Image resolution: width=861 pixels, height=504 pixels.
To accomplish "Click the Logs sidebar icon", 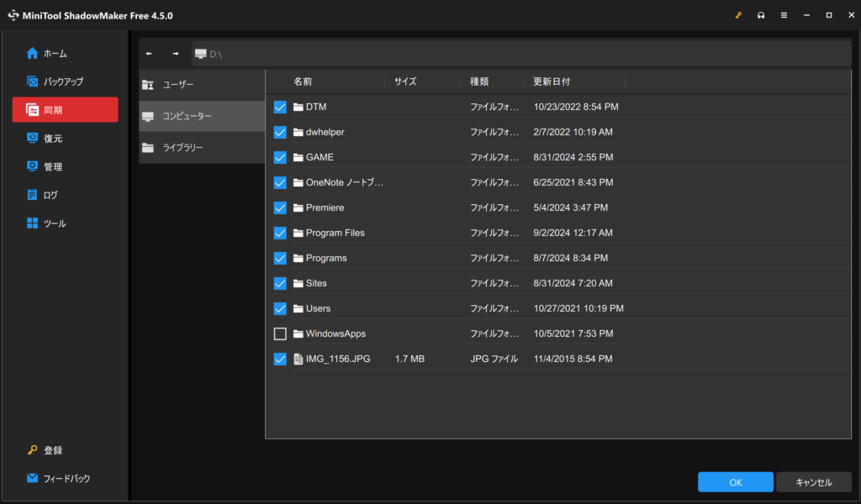I will pyautogui.click(x=33, y=195).
